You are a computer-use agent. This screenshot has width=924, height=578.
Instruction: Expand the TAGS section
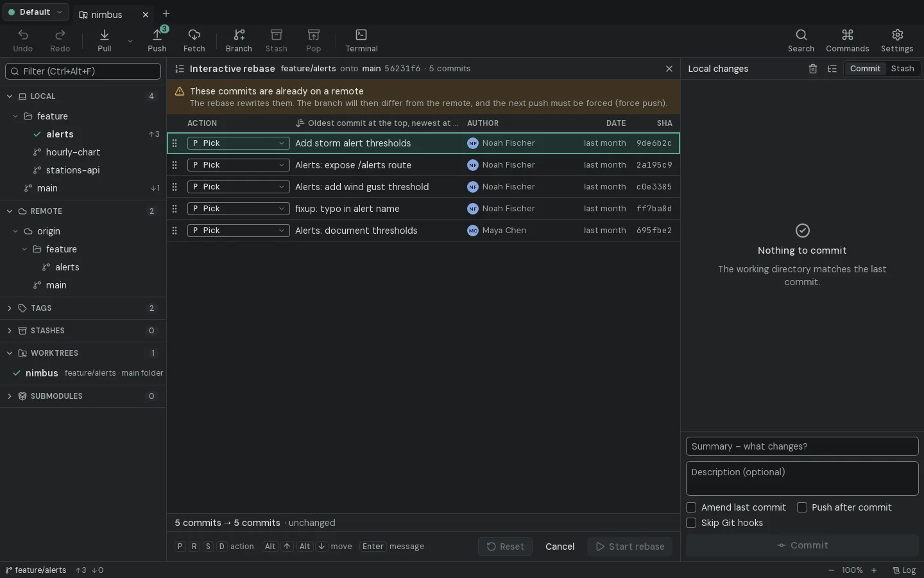pos(83,308)
